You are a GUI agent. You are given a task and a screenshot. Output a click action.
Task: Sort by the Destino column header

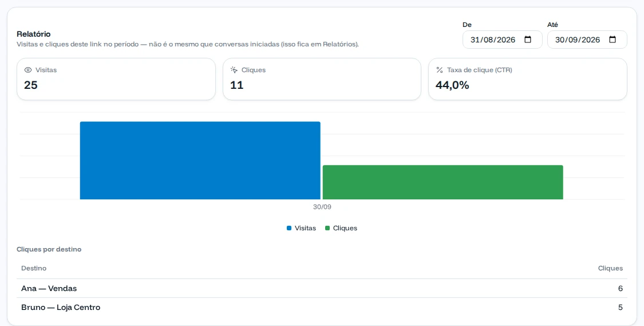pyautogui.click(x=34, y=268)
